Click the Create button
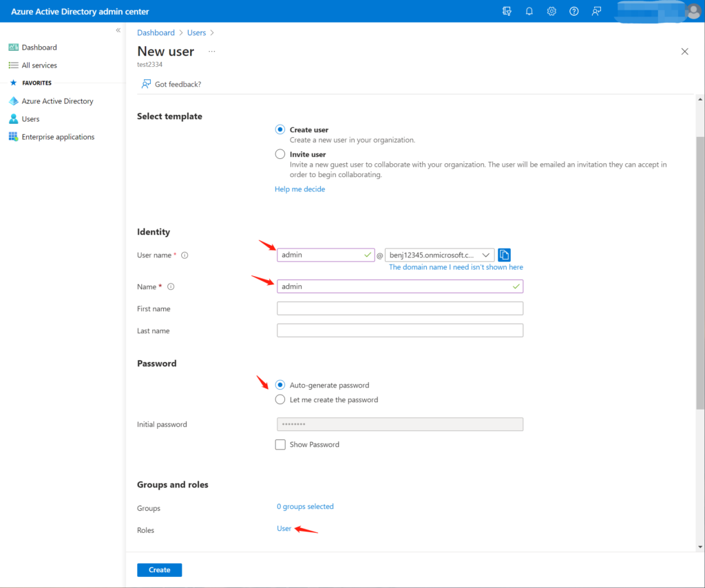Image resolution: width=705 pixels, height=588 pixels. pyautogui.click(x=160, y=569)
